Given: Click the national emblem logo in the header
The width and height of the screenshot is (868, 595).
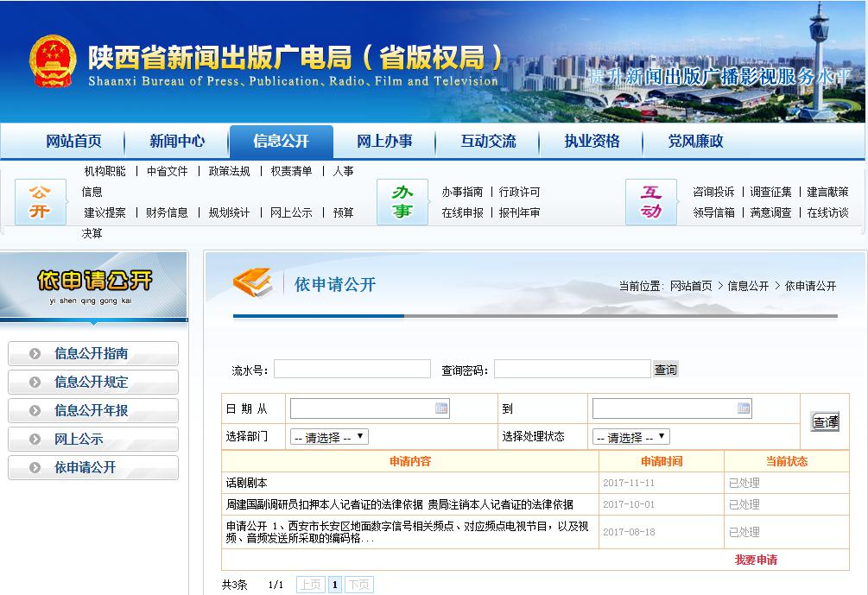Looking at the screenshot, I should pos(52,60).
